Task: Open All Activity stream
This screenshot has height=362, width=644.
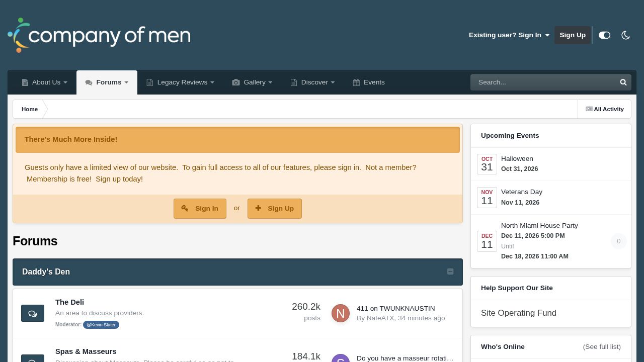Action: 605,109
